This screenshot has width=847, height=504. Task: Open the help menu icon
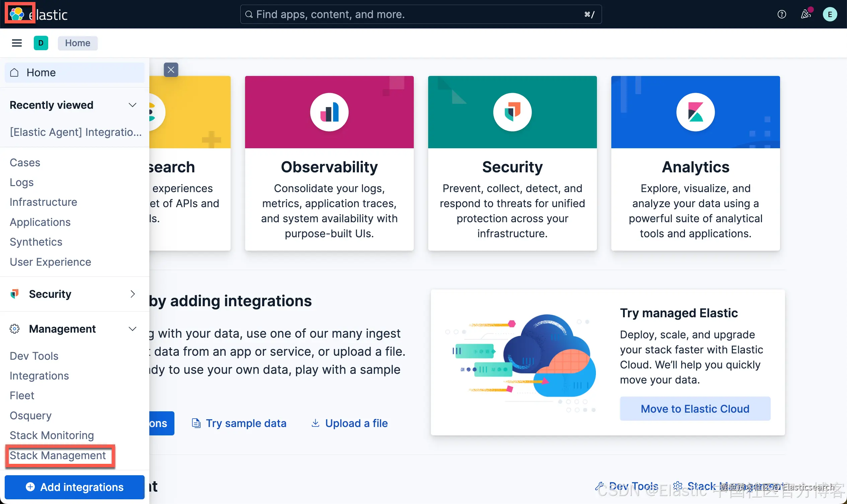[x=781, y=14]
